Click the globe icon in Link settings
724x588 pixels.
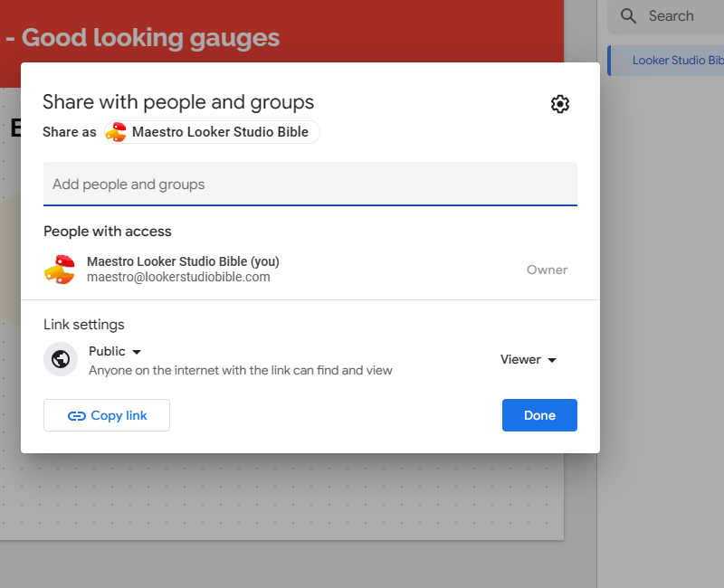point(61,359)
